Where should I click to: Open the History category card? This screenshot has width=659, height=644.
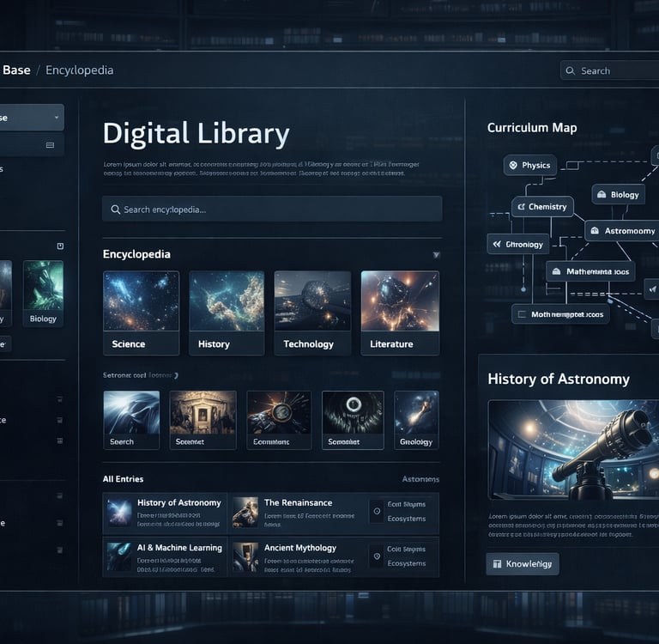click(227, 313)
